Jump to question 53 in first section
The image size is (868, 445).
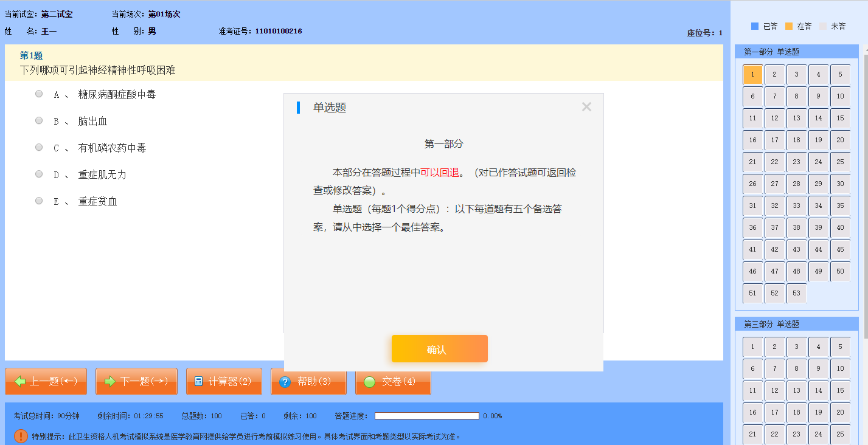click(x=796, y=293)
